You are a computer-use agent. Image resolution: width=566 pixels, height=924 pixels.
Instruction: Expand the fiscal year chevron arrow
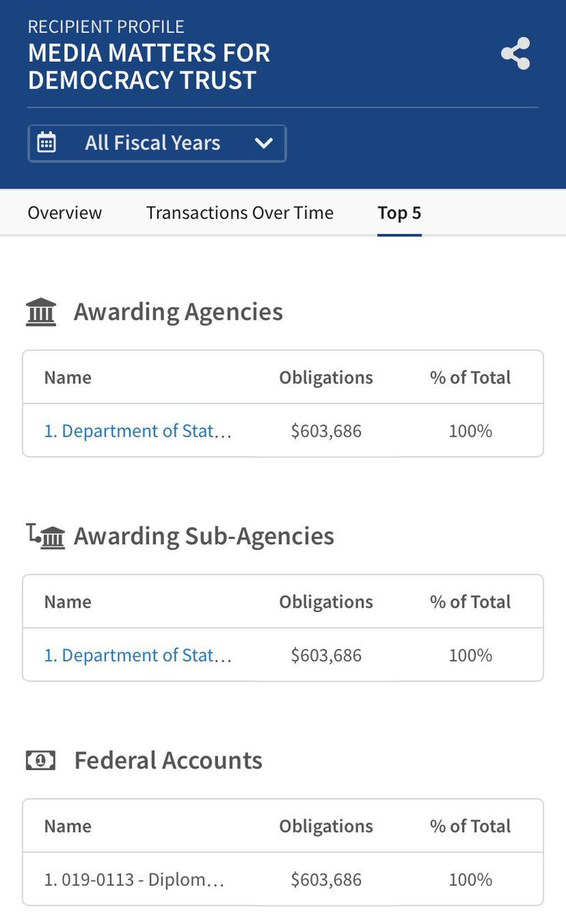pyautogui.click(x=264, y=143)
